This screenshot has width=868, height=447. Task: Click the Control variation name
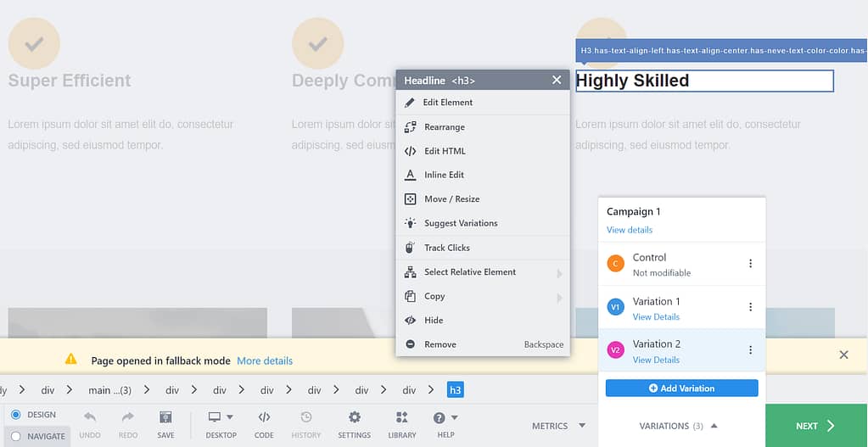pyautogui.click(x=649, y=257)
